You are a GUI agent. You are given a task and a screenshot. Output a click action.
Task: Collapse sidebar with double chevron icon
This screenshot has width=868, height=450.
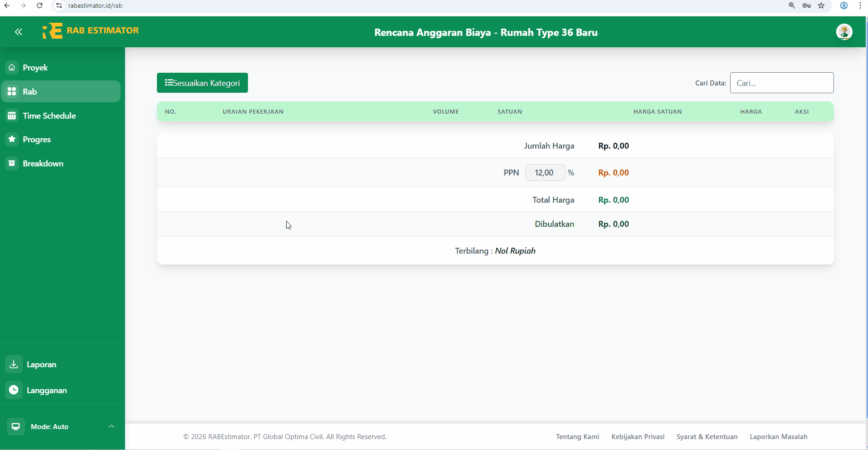click(18, 32)
